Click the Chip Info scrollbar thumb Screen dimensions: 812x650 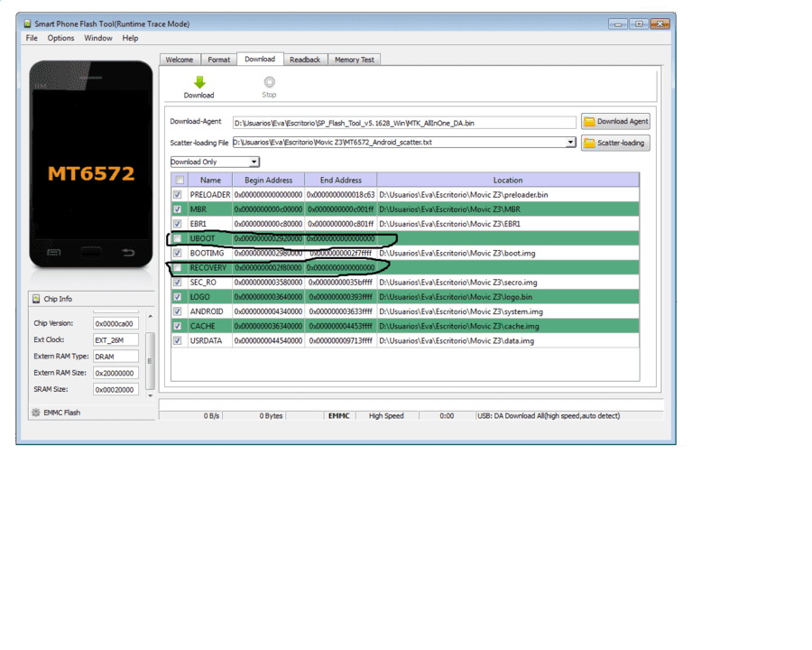point(150,361)
